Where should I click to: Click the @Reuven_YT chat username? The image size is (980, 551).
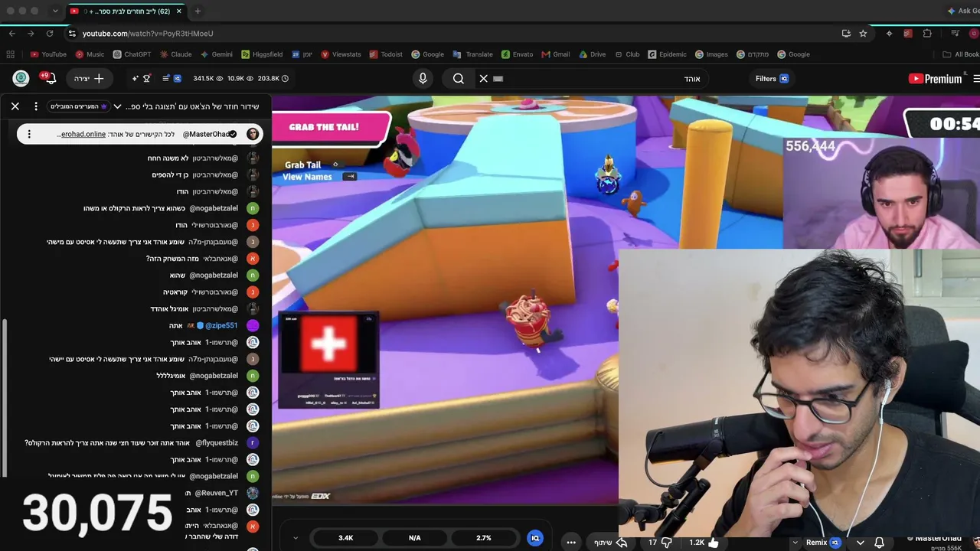coord(216,493)
